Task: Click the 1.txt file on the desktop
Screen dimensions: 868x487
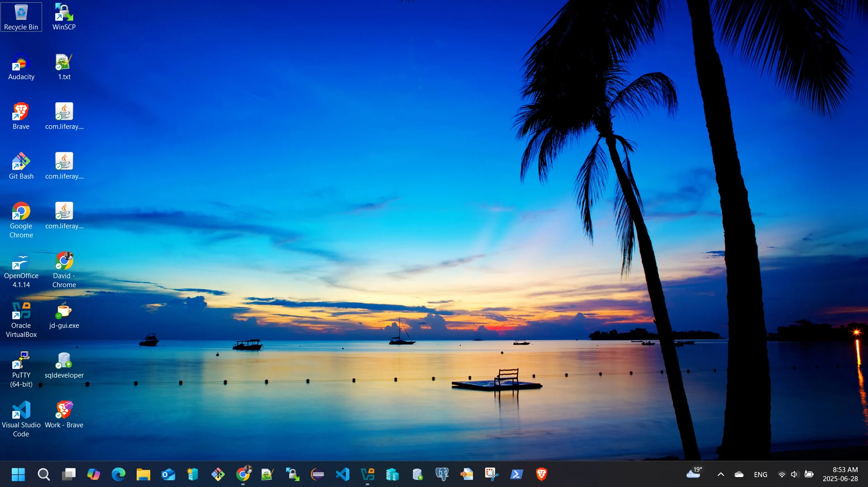Action: [64, 67]
